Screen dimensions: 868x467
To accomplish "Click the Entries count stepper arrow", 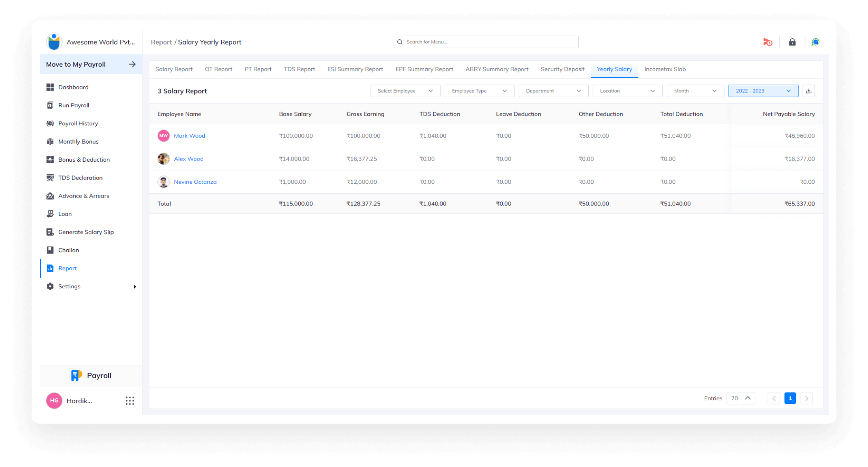I will [748, 398].
